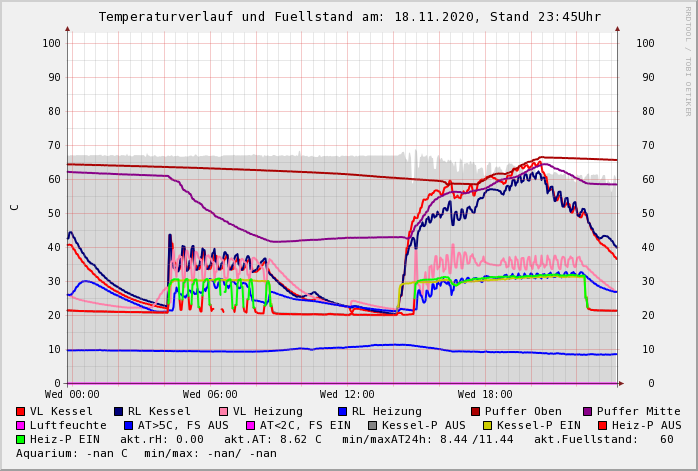Image resolution: width=698 pixels, height=471 pixels.
Task: Click the purple Puffer Mitte swatch
Action: (x=588, y=412)
